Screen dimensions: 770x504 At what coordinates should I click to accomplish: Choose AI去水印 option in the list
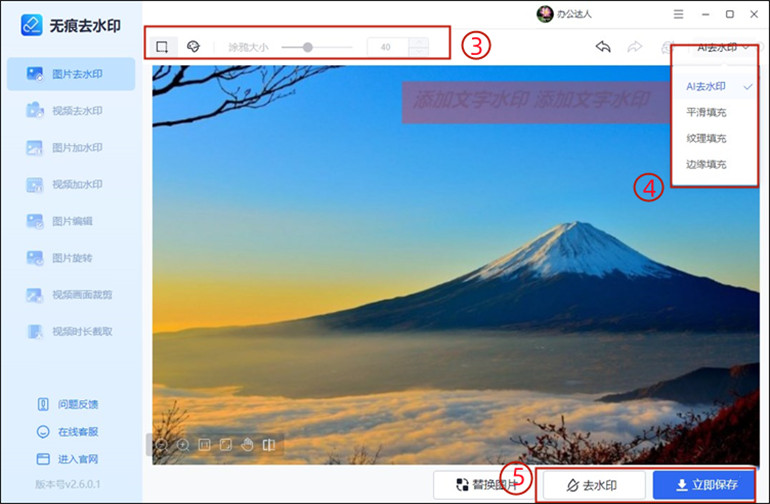click(715, 87)
